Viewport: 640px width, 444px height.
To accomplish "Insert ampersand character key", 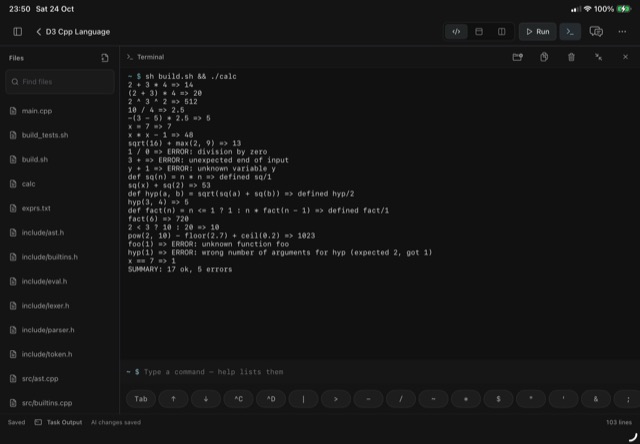I will click(x=596, y=399).
